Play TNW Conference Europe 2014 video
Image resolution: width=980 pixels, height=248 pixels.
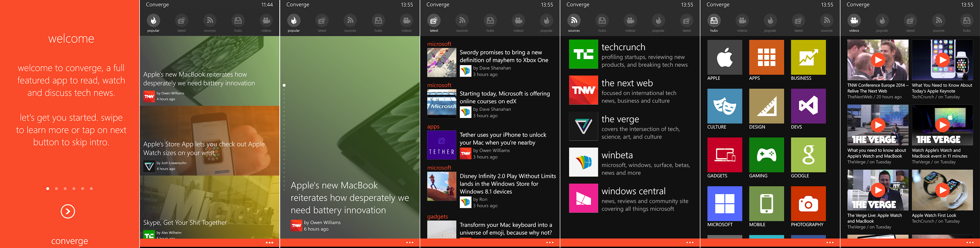pyautogui.click(x=878, y=60)
